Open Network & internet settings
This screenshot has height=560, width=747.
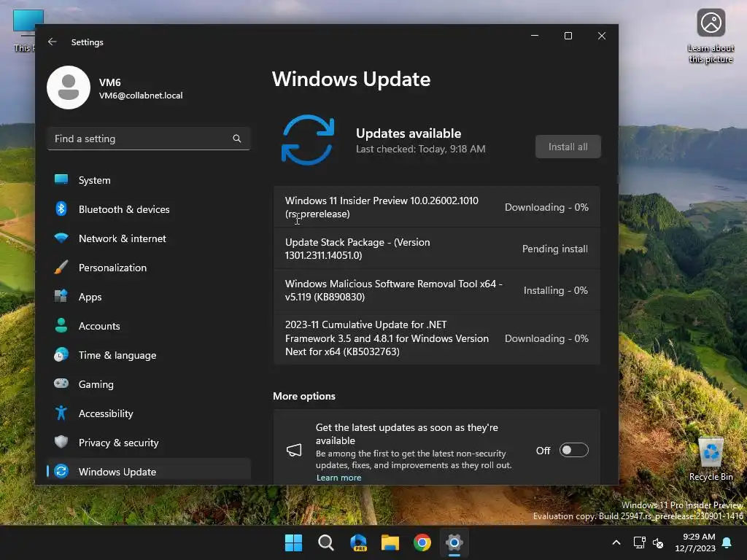[149, 238]
